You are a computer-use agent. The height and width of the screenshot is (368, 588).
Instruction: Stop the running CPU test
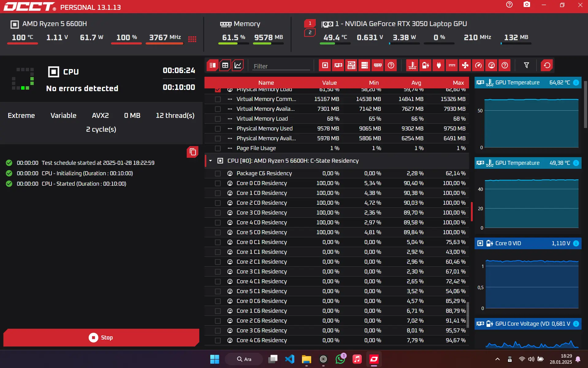click(x=101, y=338)
